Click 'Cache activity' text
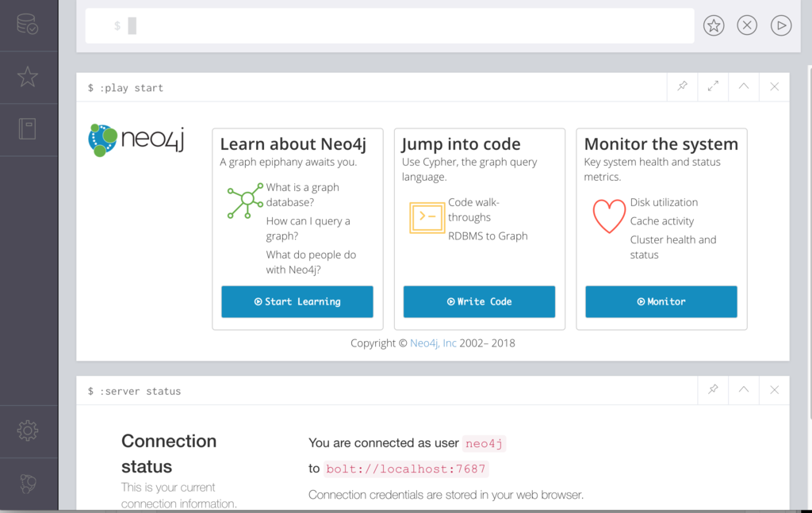Image resolution: width=812 pixels, height=513 pixels. coord(662,221)
